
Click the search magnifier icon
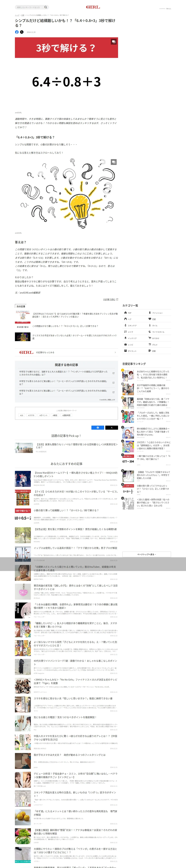tap(46, 7)
